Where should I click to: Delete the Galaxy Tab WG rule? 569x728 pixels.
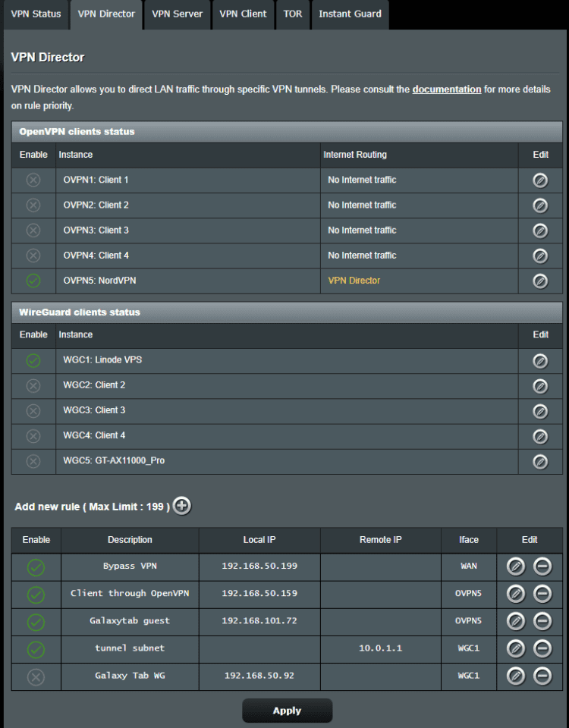click(x=542, y=675)
